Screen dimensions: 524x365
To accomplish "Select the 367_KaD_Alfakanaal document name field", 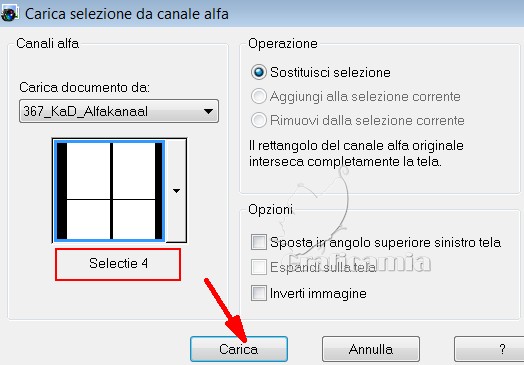I will pyautogui.click(x=119, y=111).
